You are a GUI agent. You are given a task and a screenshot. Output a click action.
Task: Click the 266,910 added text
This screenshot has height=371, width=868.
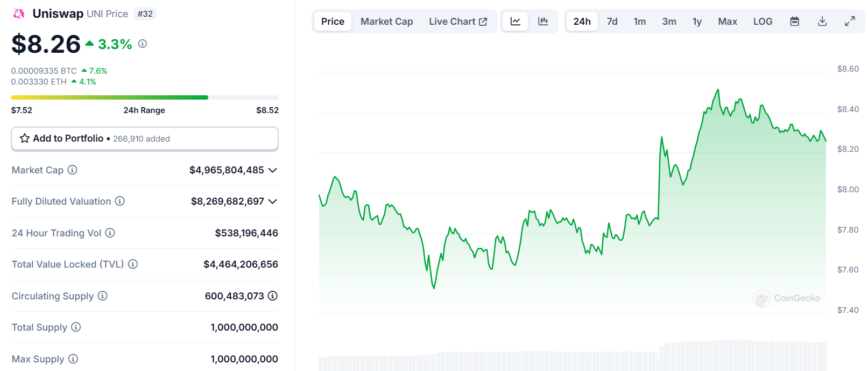pos(142,139)
